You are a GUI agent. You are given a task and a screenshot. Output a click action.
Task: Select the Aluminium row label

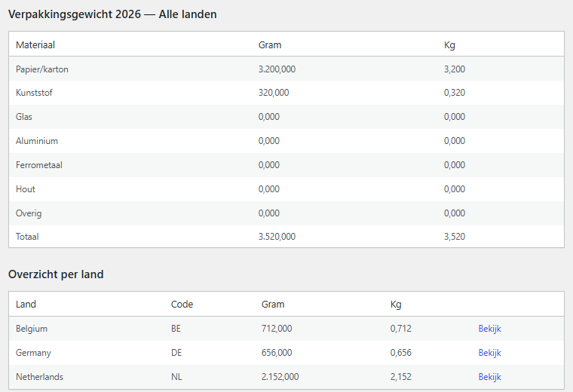click(x=36, y=141)
